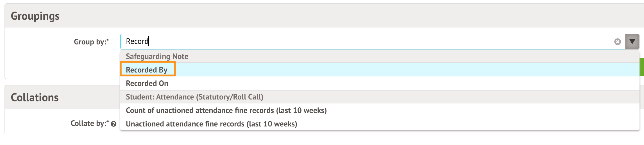Screen dimensions: 644x145
Task: Click the typed word Record
Action: [x=137, y=41]
